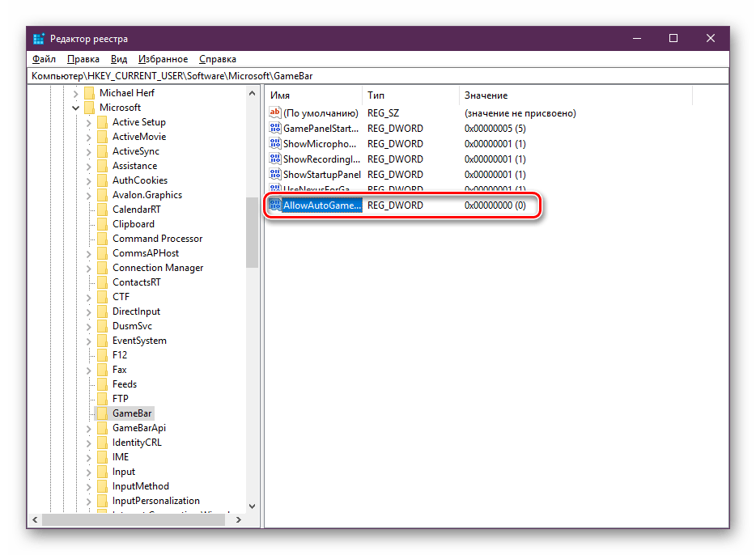
Task: Select the ShowStartupPanel value icon
Action: 275,175
